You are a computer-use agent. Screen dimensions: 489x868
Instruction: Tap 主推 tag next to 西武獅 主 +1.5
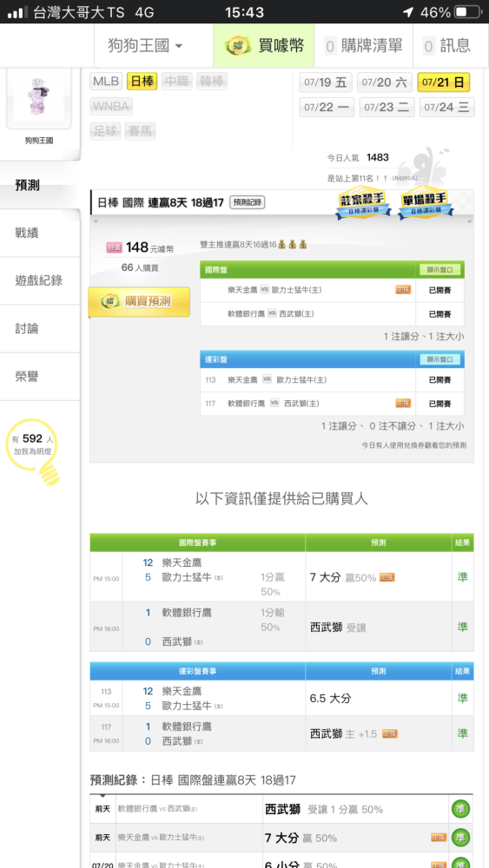coord(390,734)
